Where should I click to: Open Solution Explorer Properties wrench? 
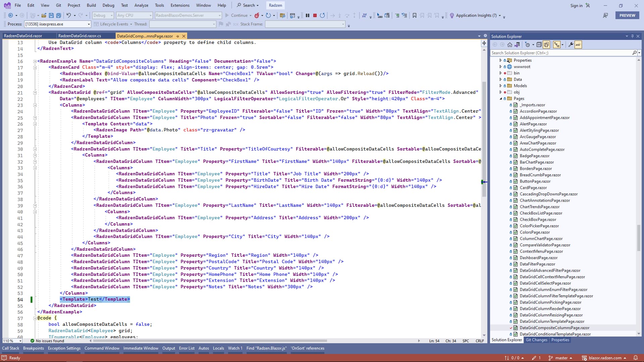[x=571, y=45]
